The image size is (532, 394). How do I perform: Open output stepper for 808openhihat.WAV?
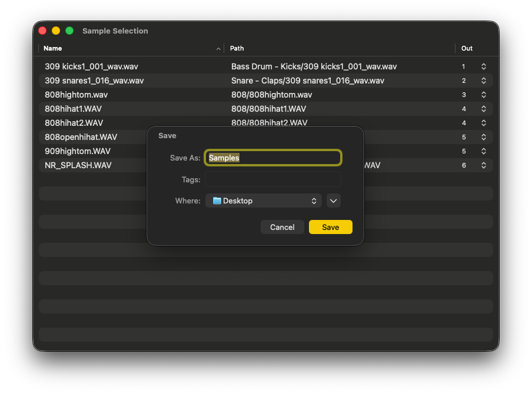[x=484, y=137]
